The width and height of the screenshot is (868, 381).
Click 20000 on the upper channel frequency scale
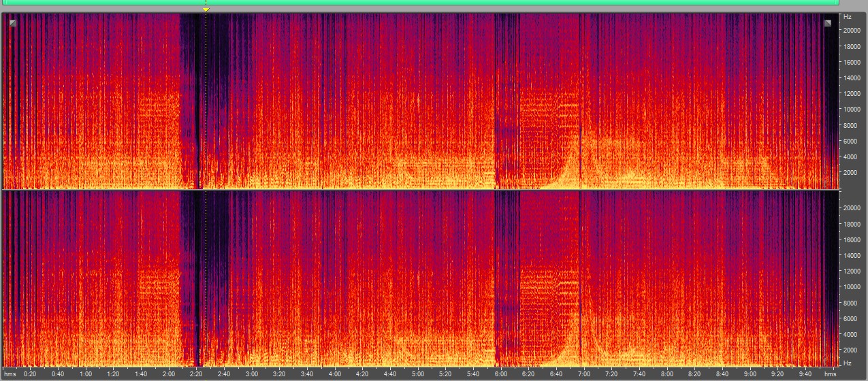(x=853, y=31)
